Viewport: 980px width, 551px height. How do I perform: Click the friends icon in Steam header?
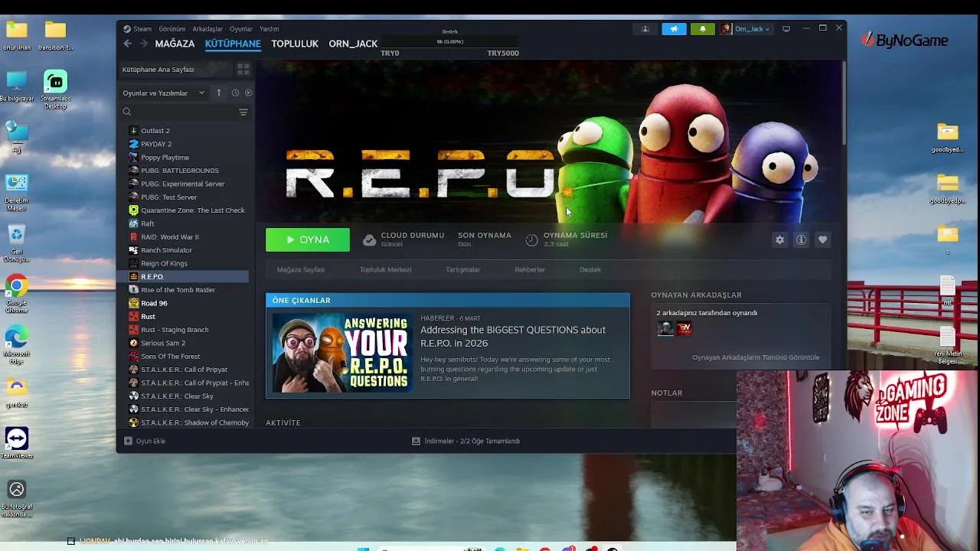tap(645, 29)
